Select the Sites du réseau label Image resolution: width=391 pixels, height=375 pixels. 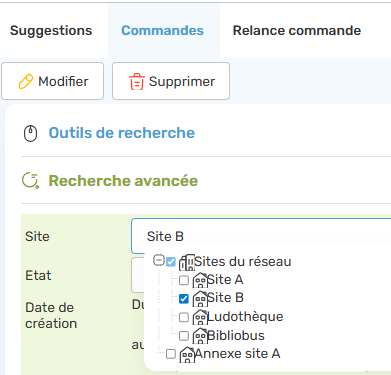(243, 262)
